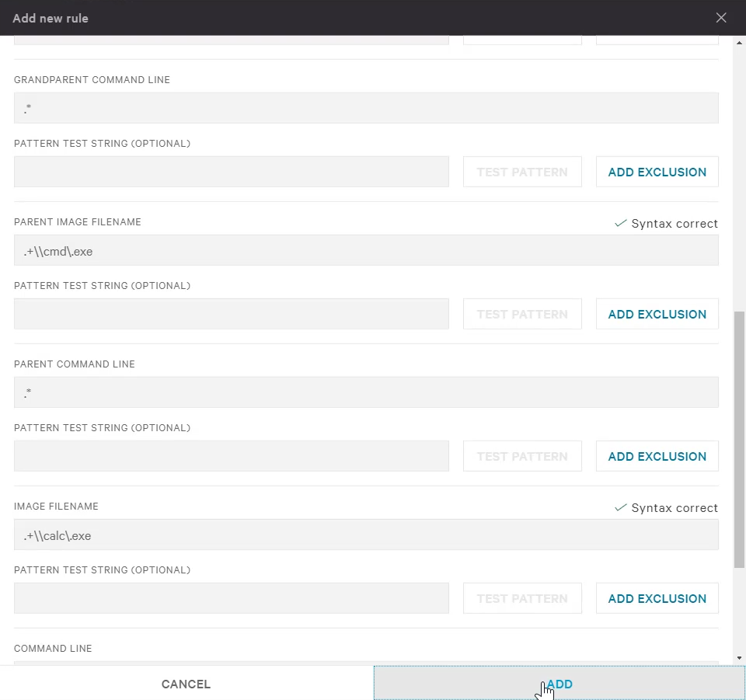Click the test string field under Image Filename
The image size is (746, 700).
(x=232, y=598)
